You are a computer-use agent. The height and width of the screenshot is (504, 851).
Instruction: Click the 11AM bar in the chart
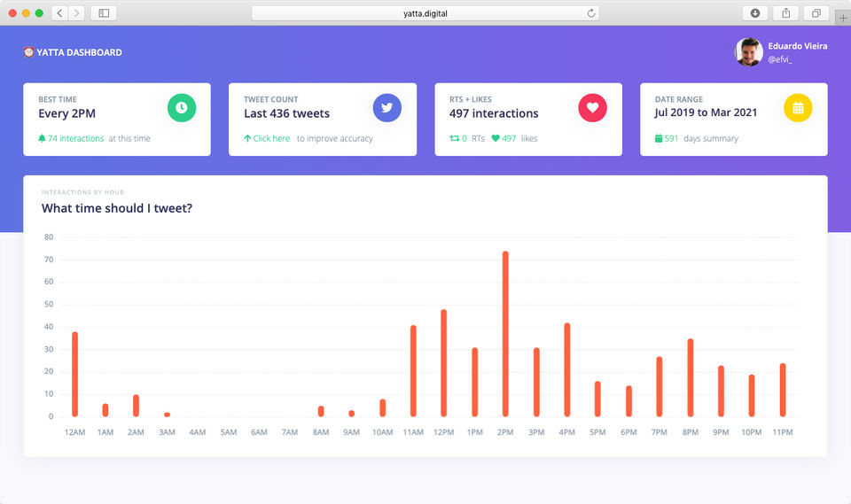413,370
